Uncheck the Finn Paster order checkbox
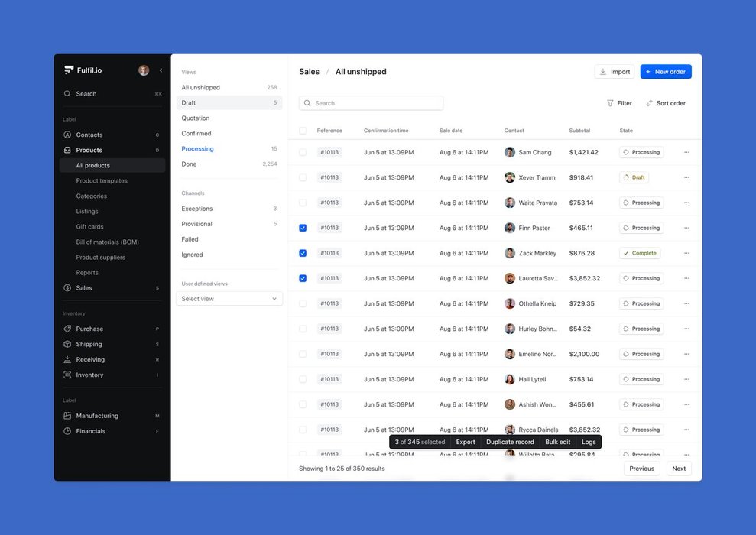Image resolution: width=756 pixels, height=535 pixels. coord(303,228)
